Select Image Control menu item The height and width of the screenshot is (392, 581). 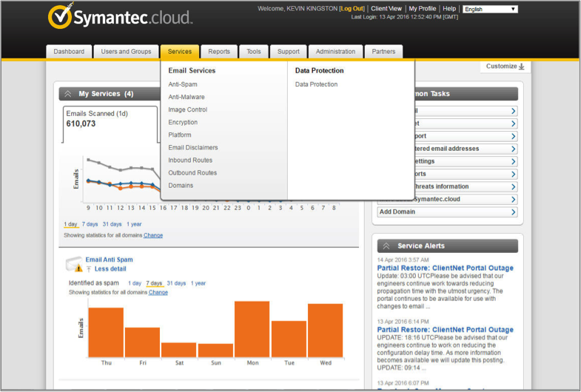187,109
